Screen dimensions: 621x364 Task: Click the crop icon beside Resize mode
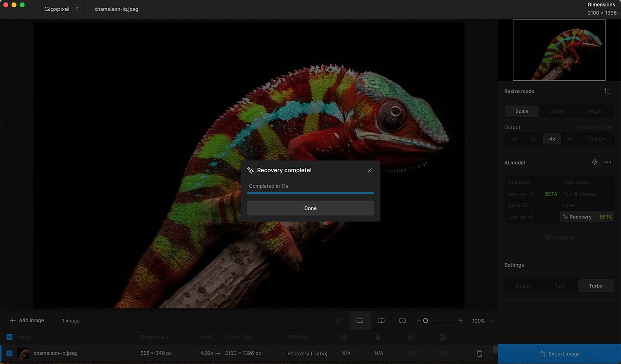[607, 91]
